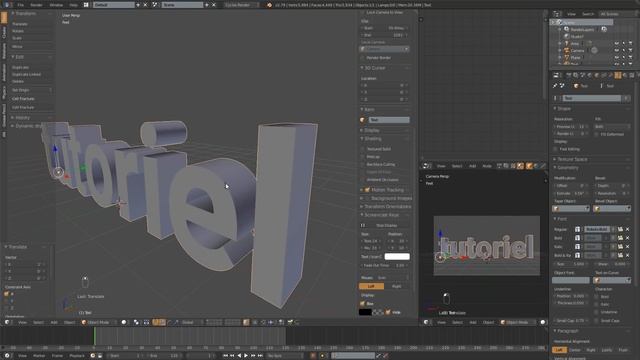Image resolution: width=640 pixels, height=360 pixels.
Task: Open the Scene properties tab
Action: pyautogui.click(x=582, y=75)
